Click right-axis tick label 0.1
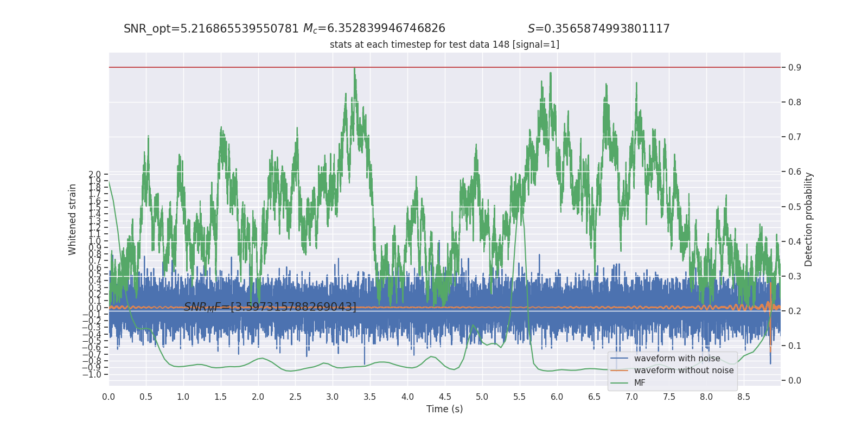 coord(795,346)
